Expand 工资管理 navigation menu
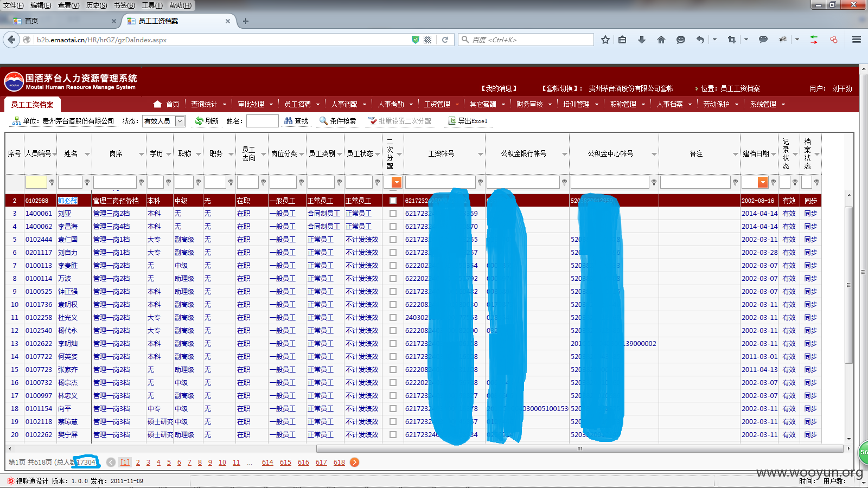 point(441,104)
